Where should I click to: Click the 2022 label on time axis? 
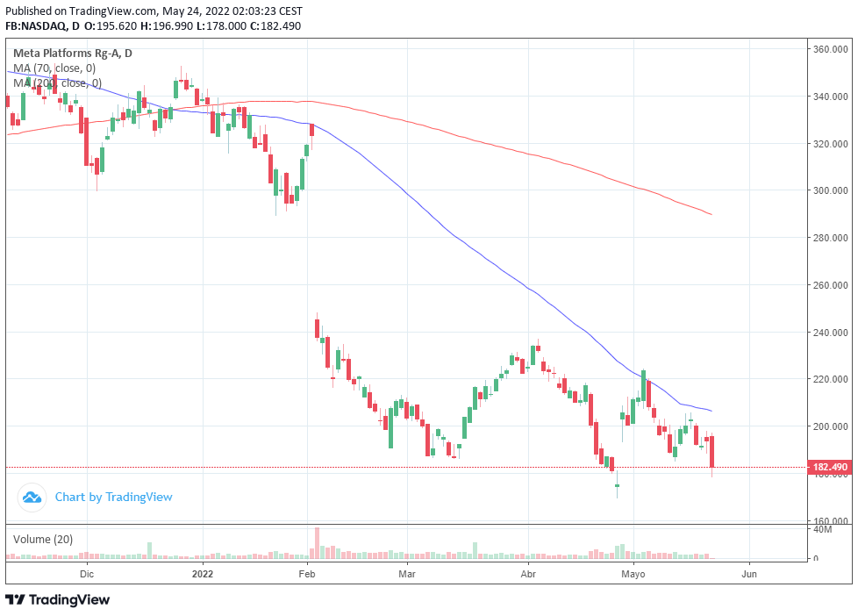(203, 574)
